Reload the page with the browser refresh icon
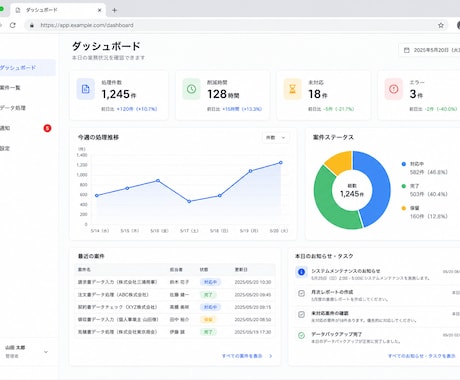 pyautogui.click(x=13, y=25)
